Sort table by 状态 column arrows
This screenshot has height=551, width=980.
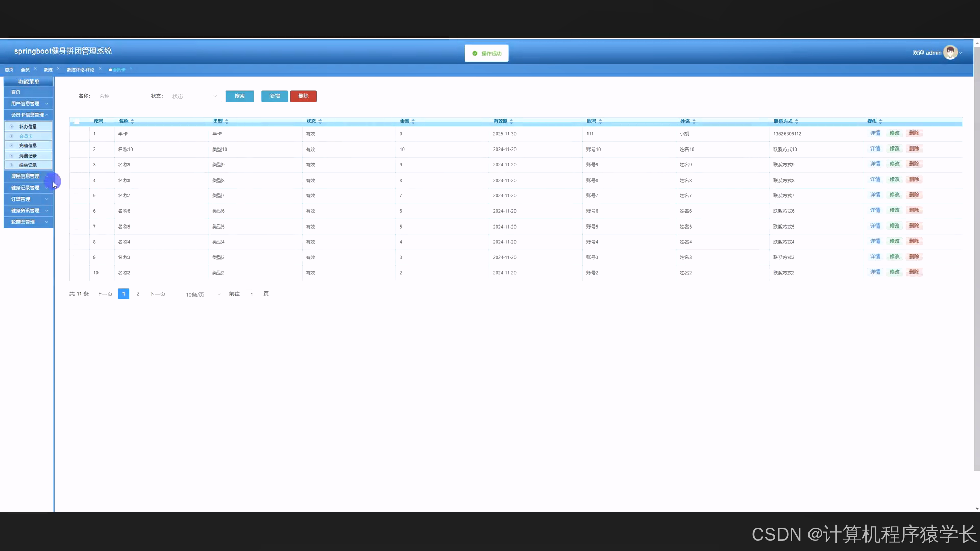tap(320, 121)
